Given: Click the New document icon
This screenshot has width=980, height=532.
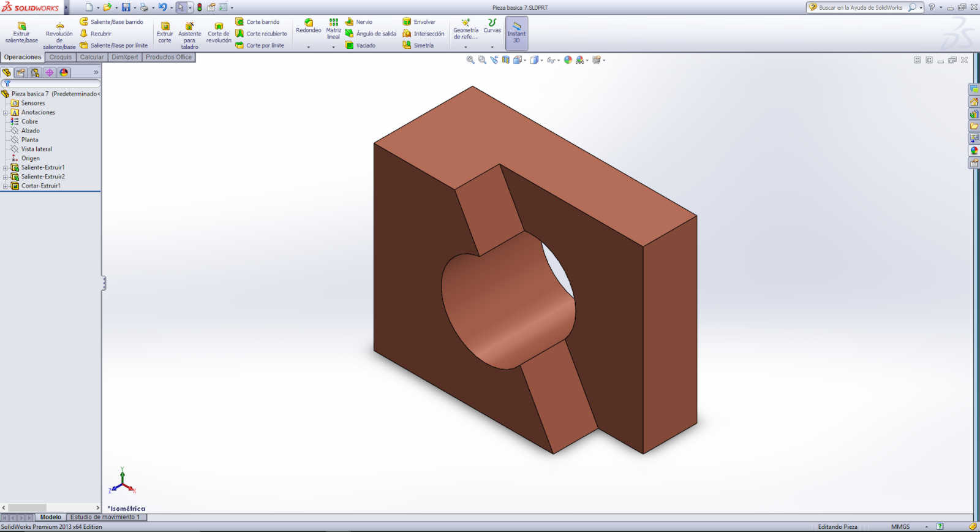Looking at the screenshot, I should [x=89, y=7].
